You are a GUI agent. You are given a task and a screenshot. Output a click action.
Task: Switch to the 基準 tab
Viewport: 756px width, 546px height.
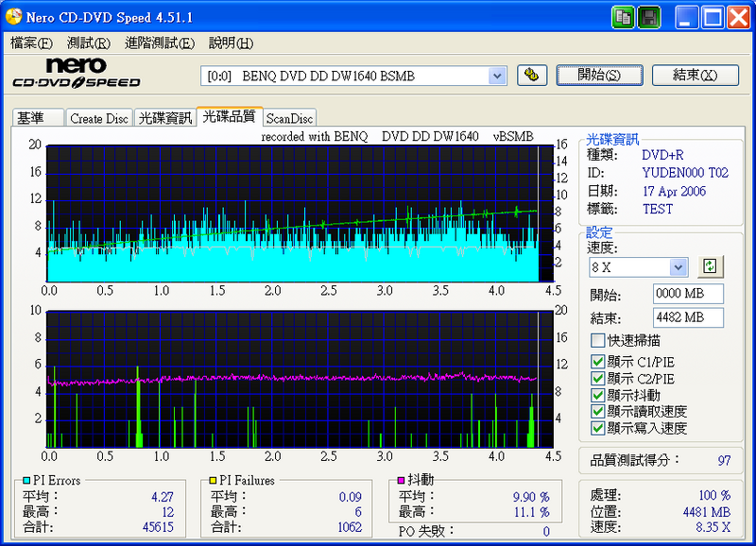(38, 118)
